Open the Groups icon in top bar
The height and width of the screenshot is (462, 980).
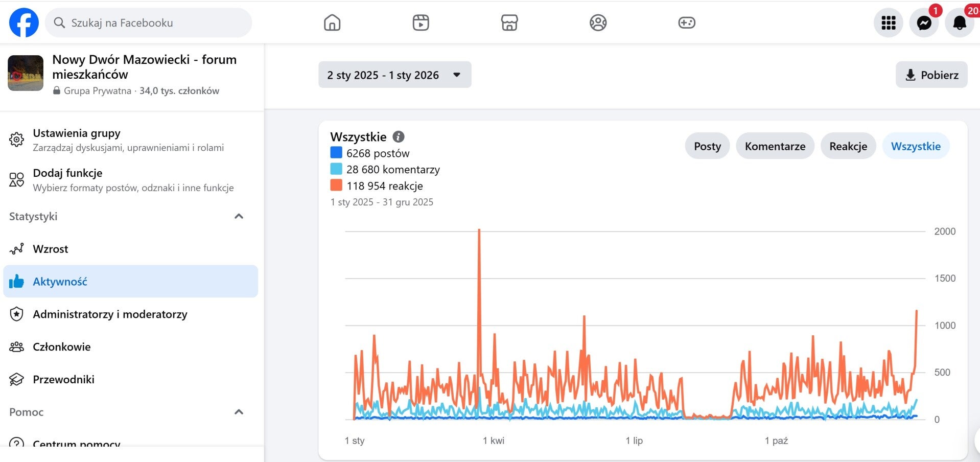[598, 22]
